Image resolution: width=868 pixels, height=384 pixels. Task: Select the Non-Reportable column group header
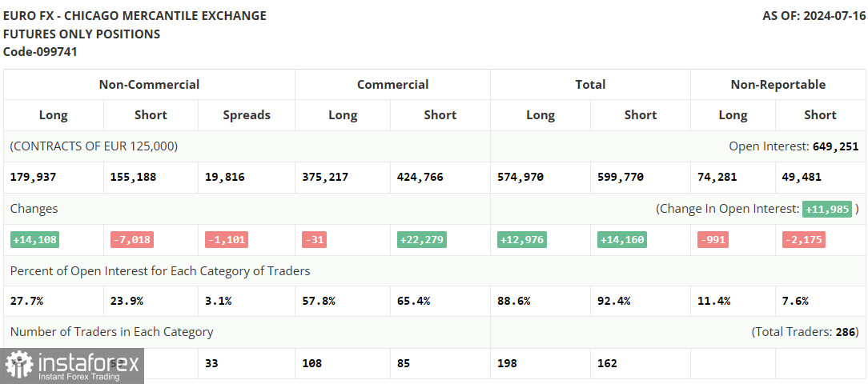tap(778, 85)
